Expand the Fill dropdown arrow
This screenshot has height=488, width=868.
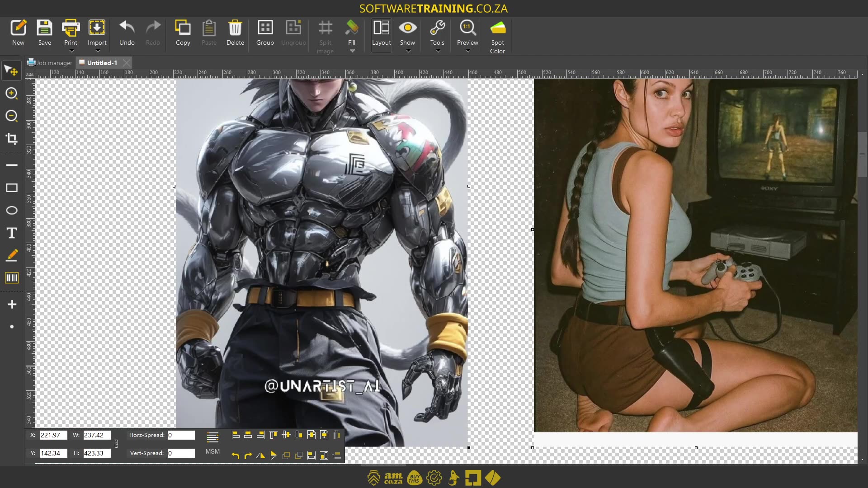[x=352, y=51]
